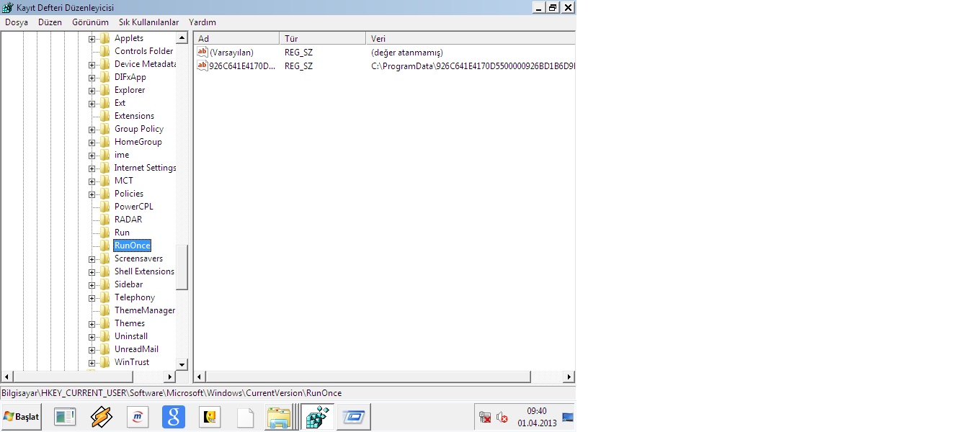Click the string icon of the 926C641E4170D value
Viewport: 980px width, 432px height.
point(202,66)
